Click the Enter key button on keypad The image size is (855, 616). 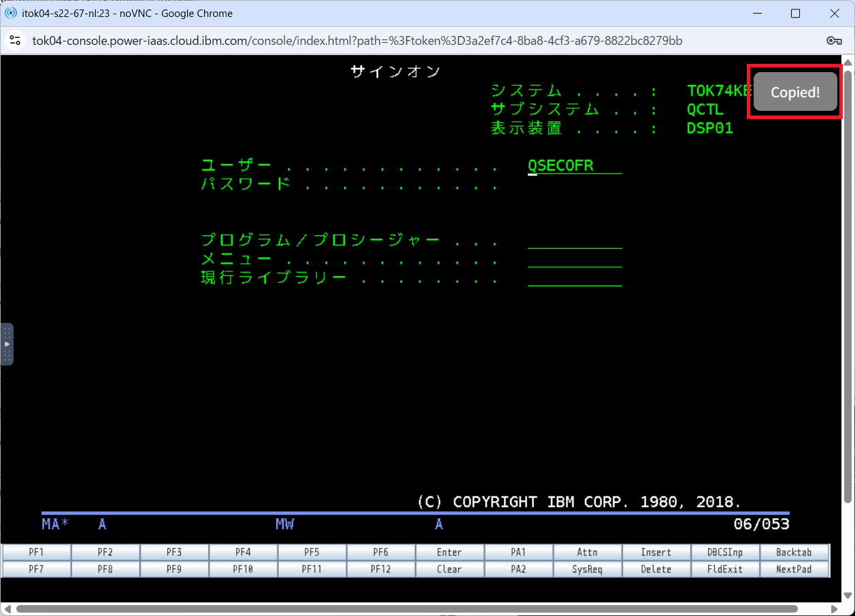coord(450,552)
